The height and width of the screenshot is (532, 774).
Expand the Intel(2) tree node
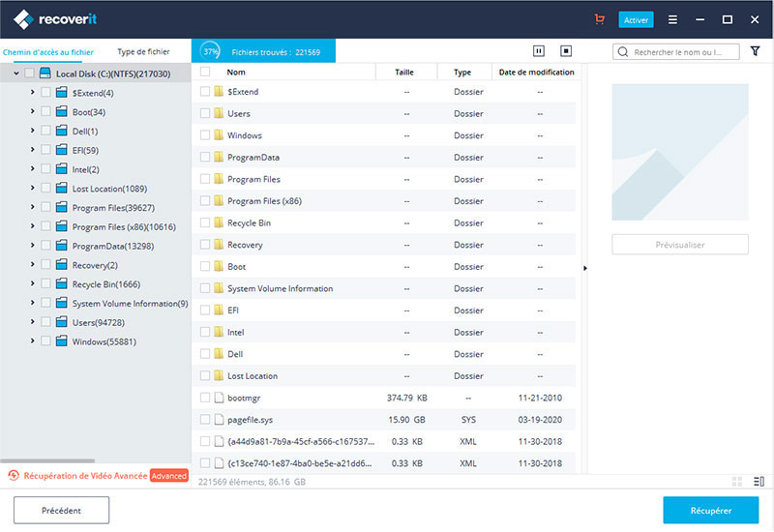click(32, 168)
